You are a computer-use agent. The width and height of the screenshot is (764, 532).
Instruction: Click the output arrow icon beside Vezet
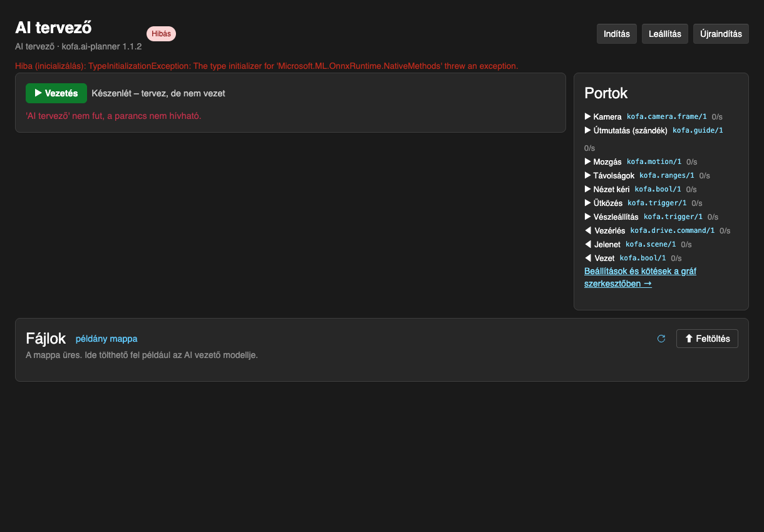587,258
